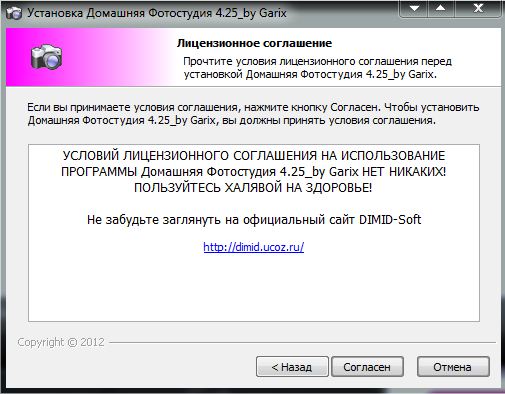This screenshot has width=505, height=394.
Task: Close the installer window with X
Action: coord(478,8)
